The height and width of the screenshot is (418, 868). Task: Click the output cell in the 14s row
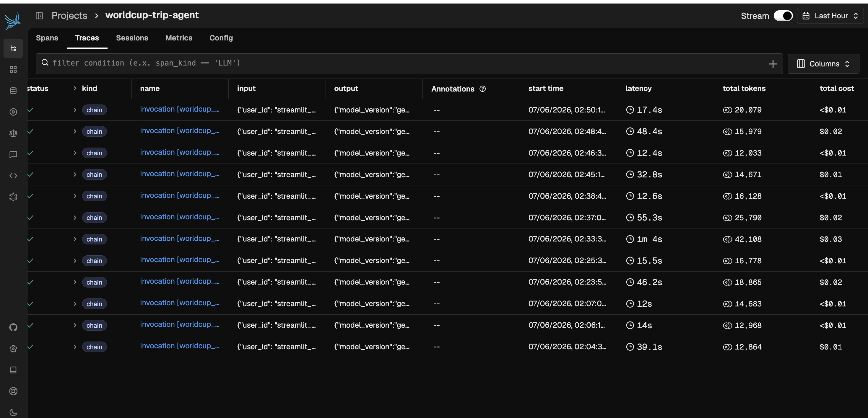[372, 325]
